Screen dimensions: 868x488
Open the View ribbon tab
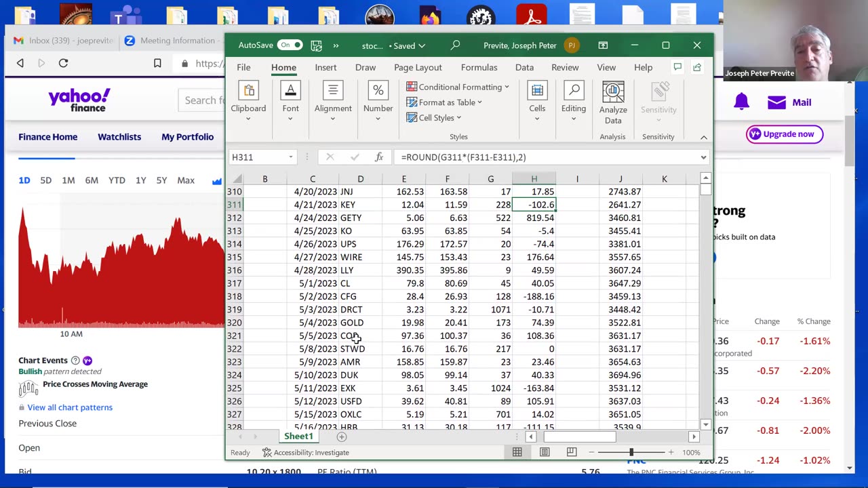(606, 68)
